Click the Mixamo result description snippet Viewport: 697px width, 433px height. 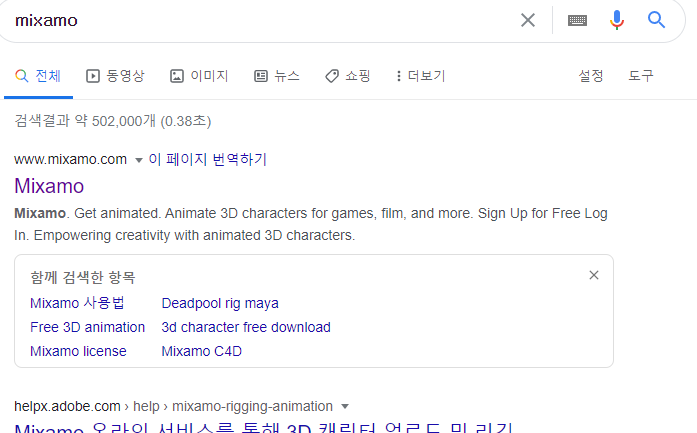[x=311, y=224]
